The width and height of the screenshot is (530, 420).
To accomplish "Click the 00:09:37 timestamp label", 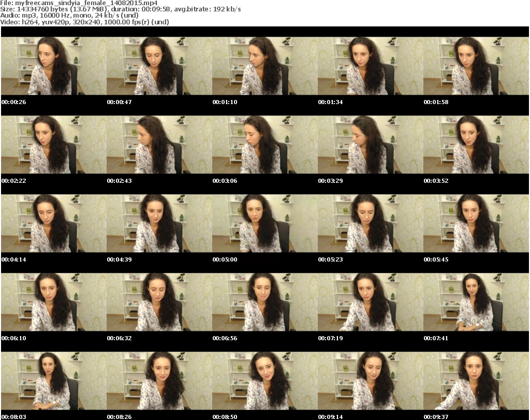I will 436,417.
